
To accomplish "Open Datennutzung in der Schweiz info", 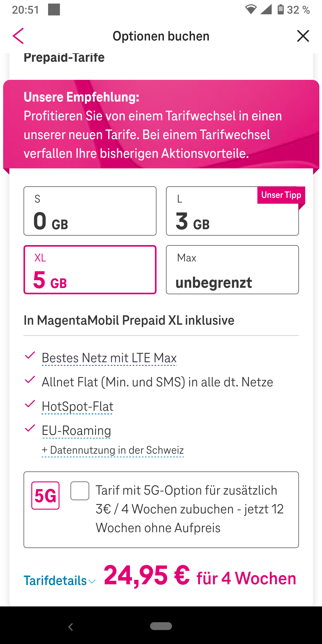I will 112,450.
